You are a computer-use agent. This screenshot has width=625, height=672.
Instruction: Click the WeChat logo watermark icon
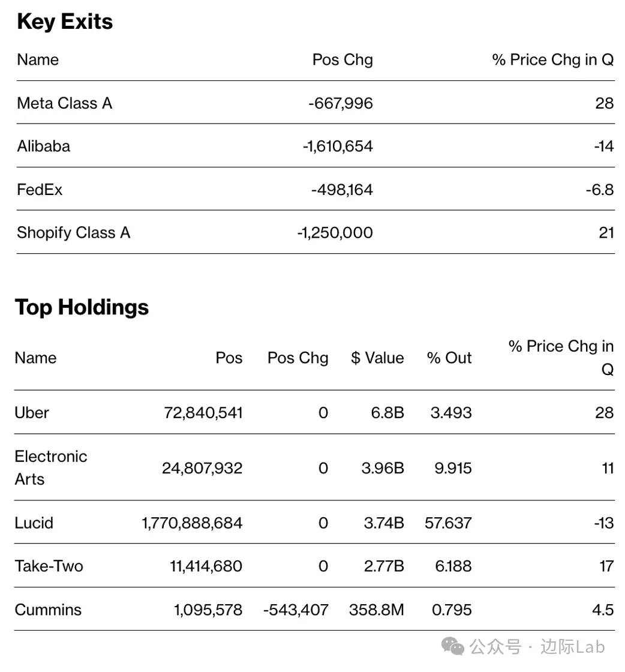[453, 646]
